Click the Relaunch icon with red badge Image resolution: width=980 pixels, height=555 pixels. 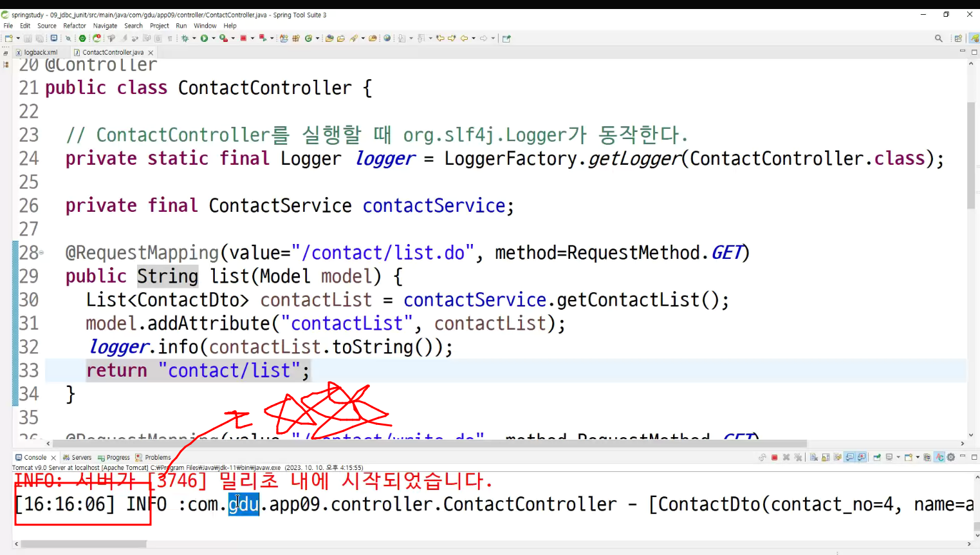pos(97,38)
